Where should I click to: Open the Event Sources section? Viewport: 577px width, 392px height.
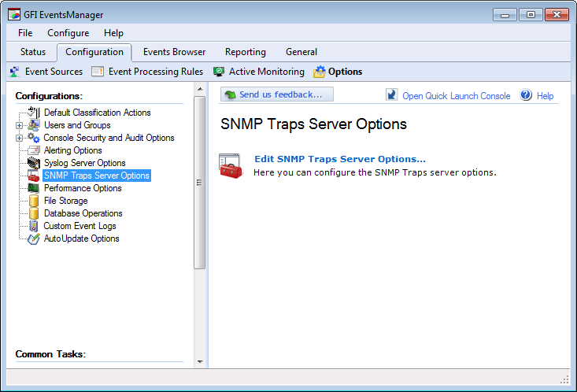(54, 72)
